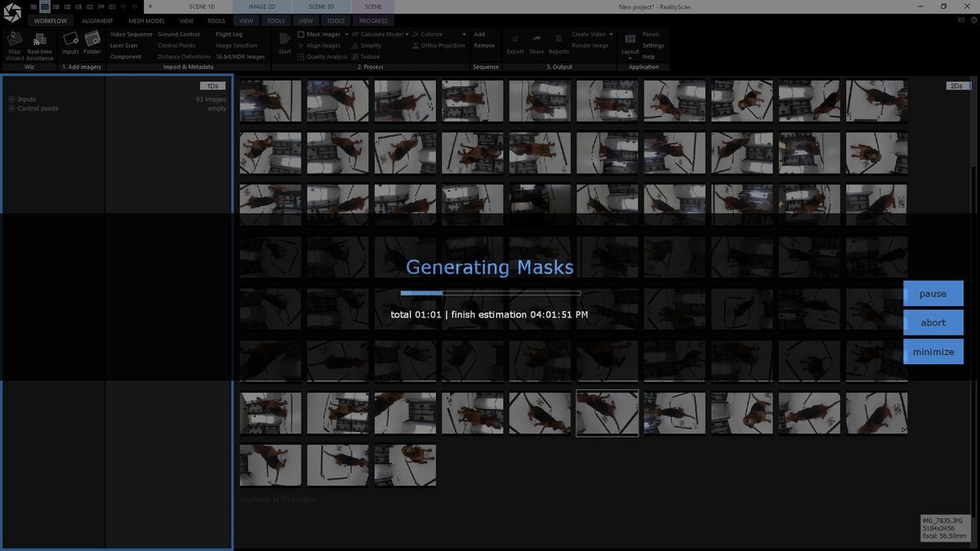Open Real-time Assistance tool
Screen dimensions: 980x551
(39, 41)
